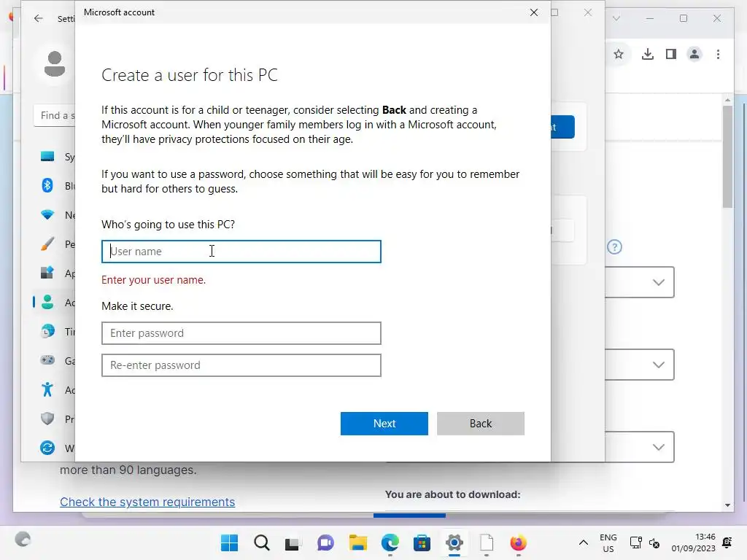Click the Next button
This screenshot has width=747, height=560.
[x=384, y=424]
